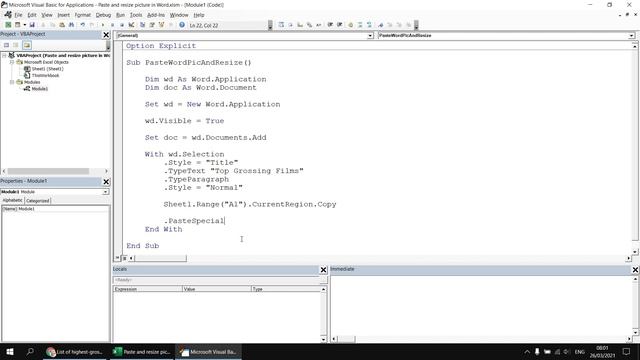Click the List Properties/Methods edit icon

[x=281, y=25]
